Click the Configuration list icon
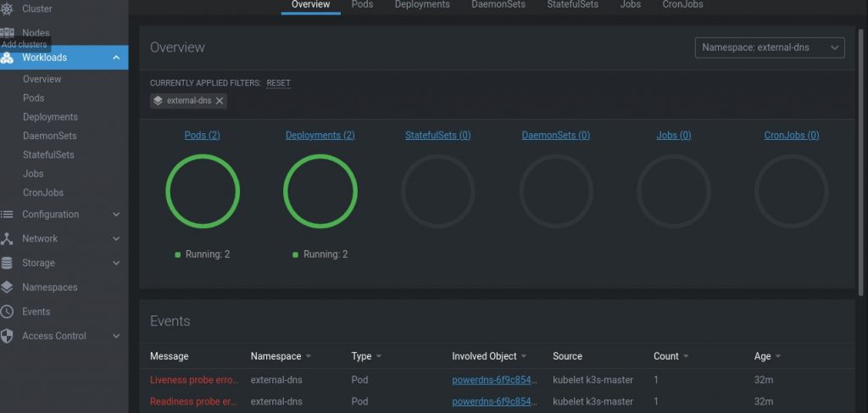868x413 pixels. (7, 215)
